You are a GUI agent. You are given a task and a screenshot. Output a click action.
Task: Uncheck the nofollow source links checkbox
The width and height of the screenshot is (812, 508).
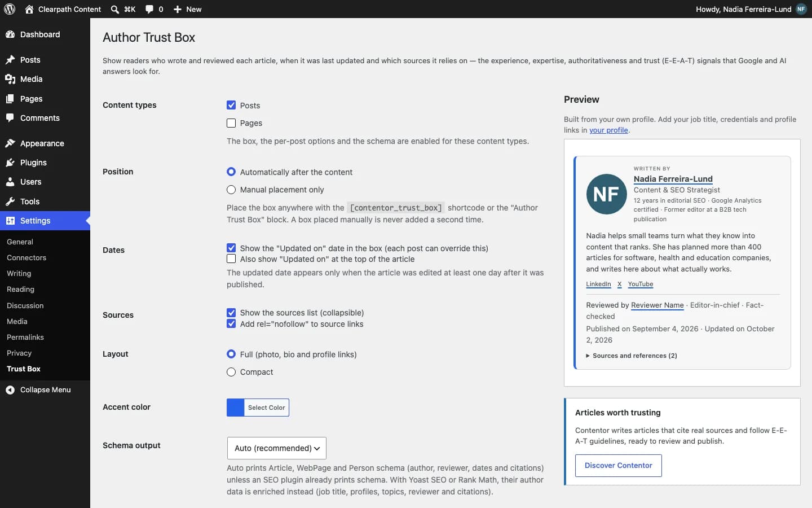(231, 324)
